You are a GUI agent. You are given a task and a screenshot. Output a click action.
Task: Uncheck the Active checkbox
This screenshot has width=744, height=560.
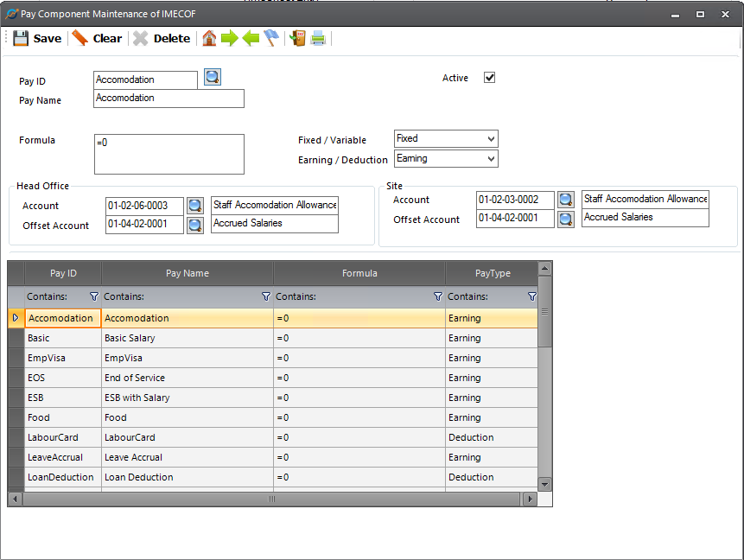coord(490,78)
